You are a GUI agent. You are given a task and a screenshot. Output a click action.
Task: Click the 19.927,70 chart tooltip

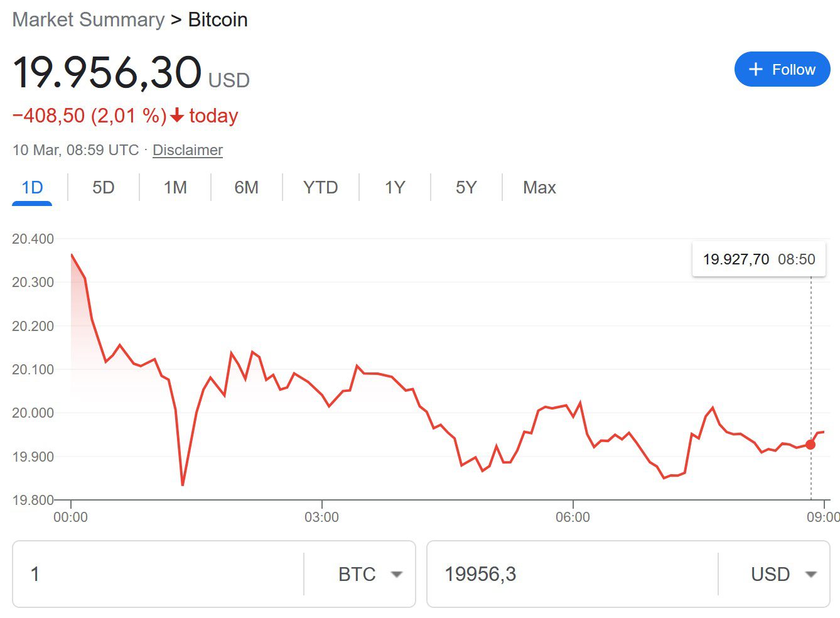pos(758,259)
